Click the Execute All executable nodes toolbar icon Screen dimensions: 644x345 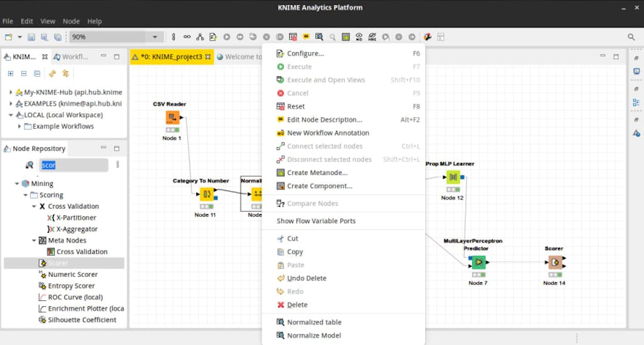tap(239, 36)
